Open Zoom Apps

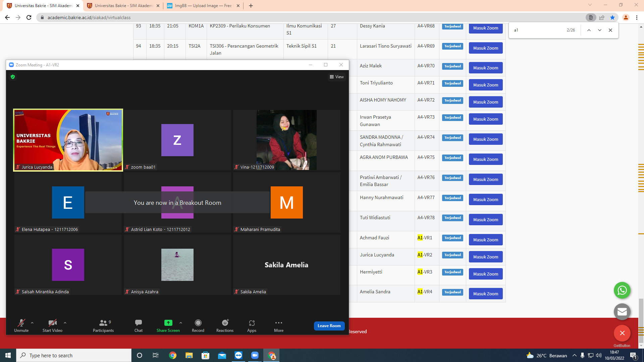pos(252,325)
